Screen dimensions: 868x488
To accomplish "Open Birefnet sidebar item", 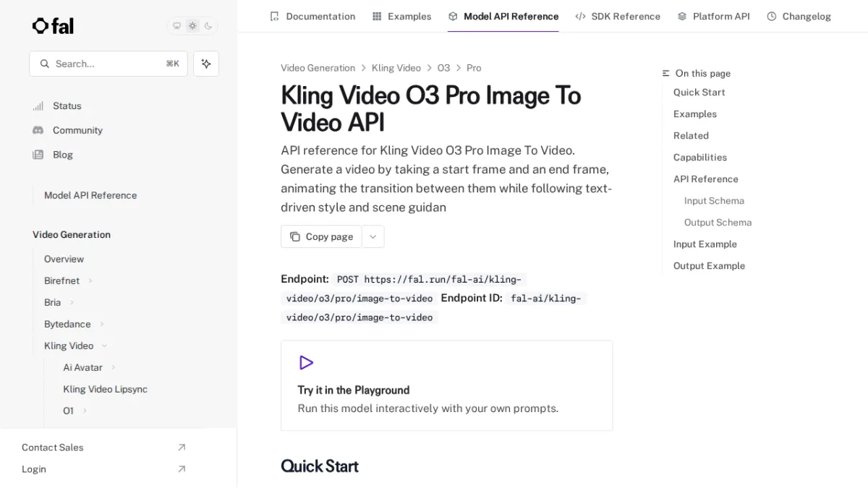I will point(61,281).
